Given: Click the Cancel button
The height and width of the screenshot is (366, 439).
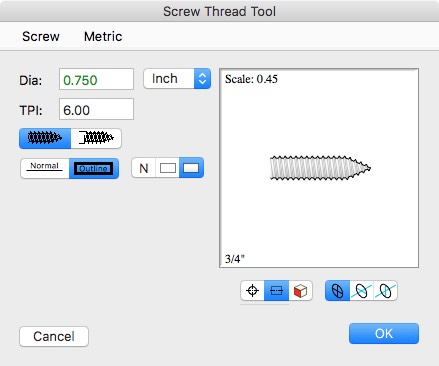Looking at the screenshot, I should click(54, 336).
